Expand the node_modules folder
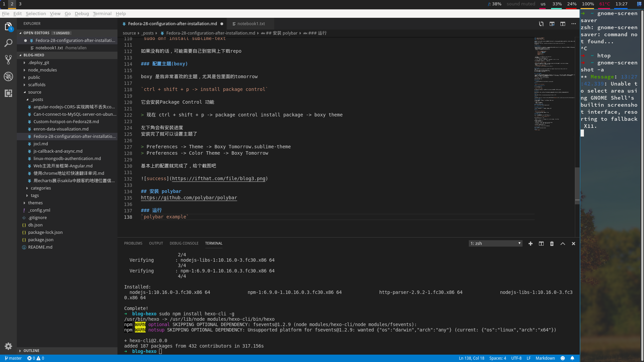 [42, 70]
